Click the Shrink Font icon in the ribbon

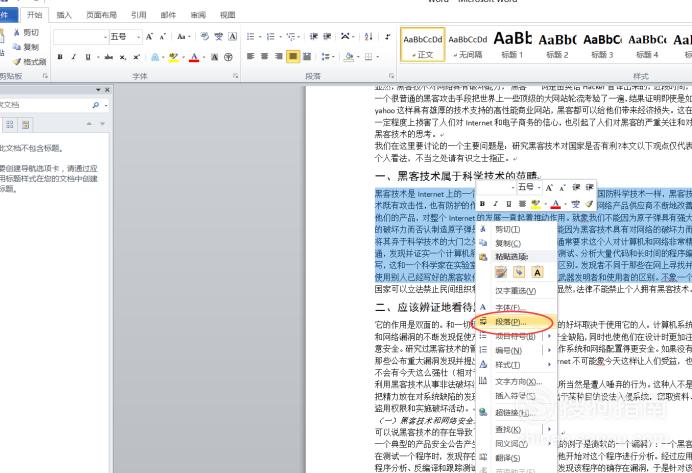click(x=162, y=37)
